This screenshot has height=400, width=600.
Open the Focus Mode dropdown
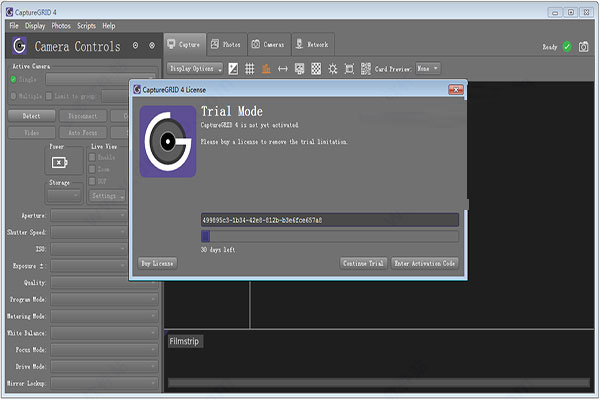104,350
